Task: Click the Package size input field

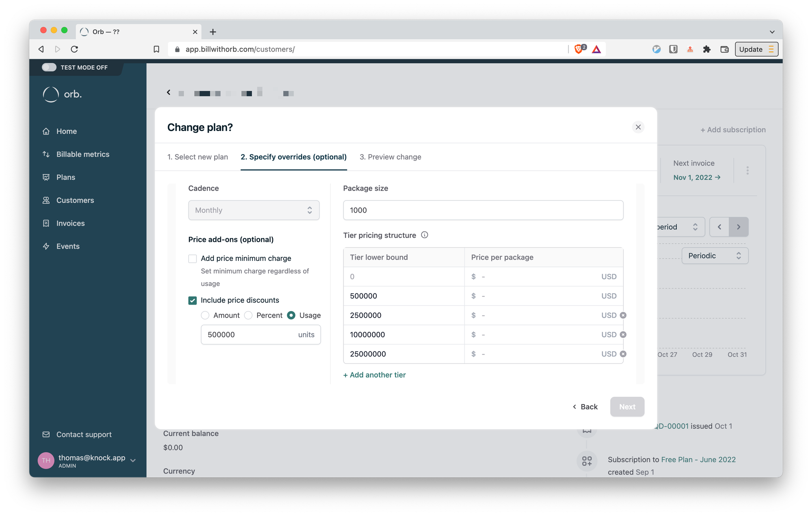Action: coord(483,210)
